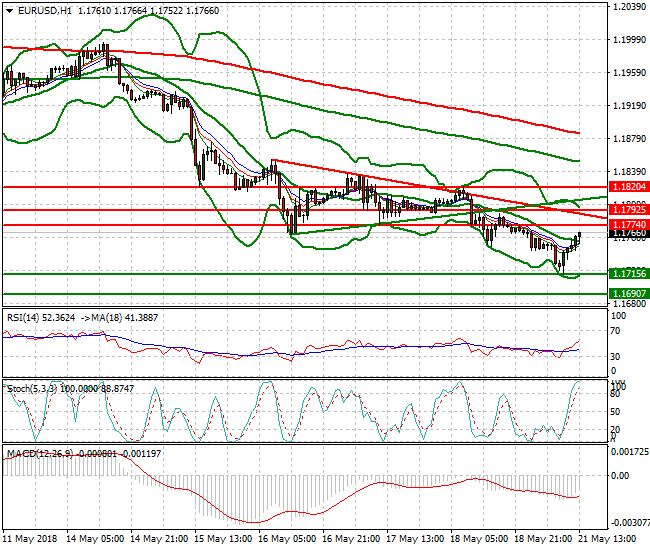This screenshot has width=650, height=550.
Task: Select the 1.19990 price scale value
Action: tap(630, 39)
